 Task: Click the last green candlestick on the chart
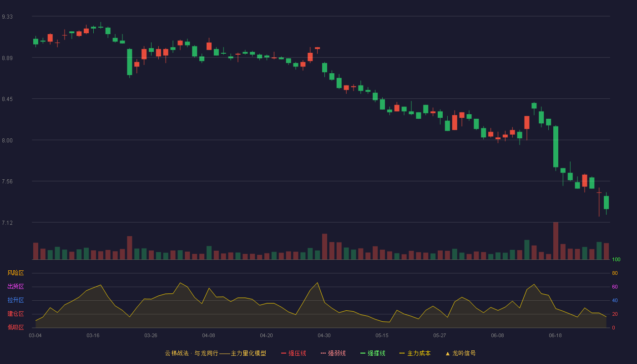606,202
